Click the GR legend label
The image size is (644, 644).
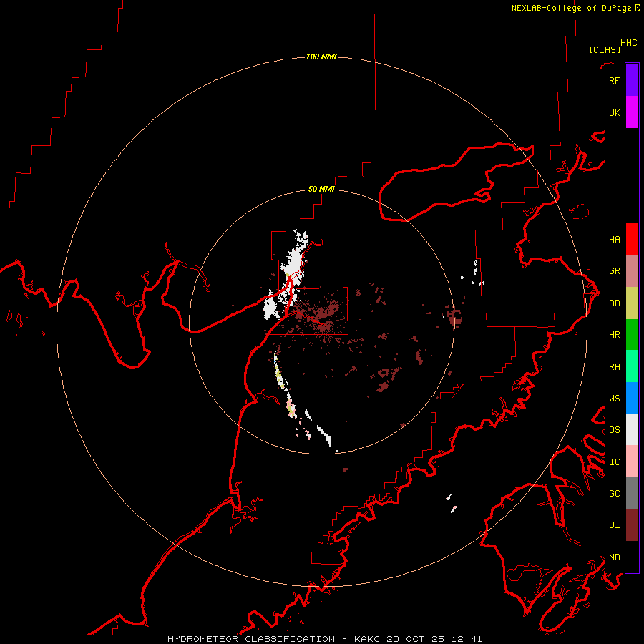pyautogui.click(x=614, y=271)
